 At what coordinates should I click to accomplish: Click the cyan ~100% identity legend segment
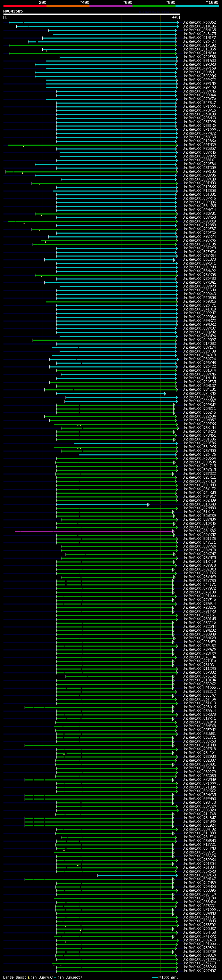pyautogui.click(x=197, y=6)
